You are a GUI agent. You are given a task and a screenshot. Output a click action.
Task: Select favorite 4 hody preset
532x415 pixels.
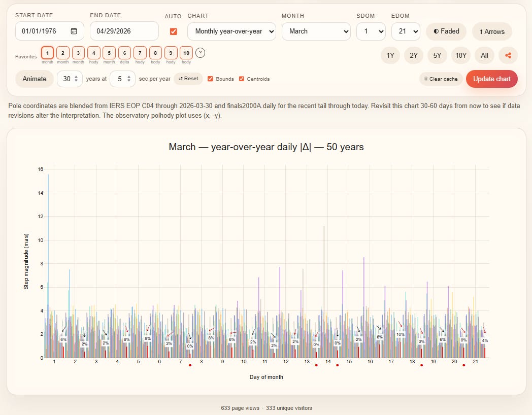[x=93, y=53]
